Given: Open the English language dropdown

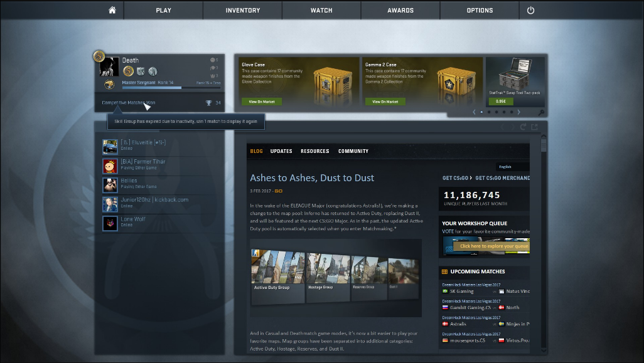Looking at the screenshot, I should pos(513,167).
